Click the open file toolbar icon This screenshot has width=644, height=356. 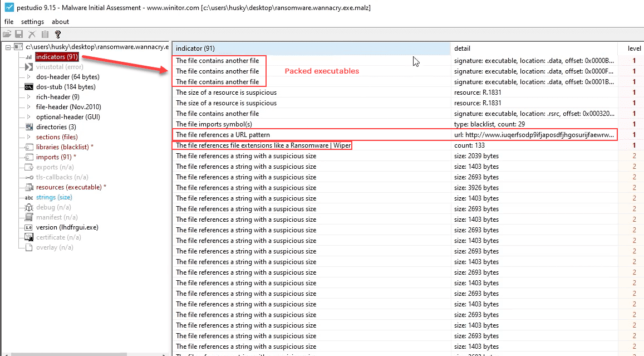(x=7, y=35)
